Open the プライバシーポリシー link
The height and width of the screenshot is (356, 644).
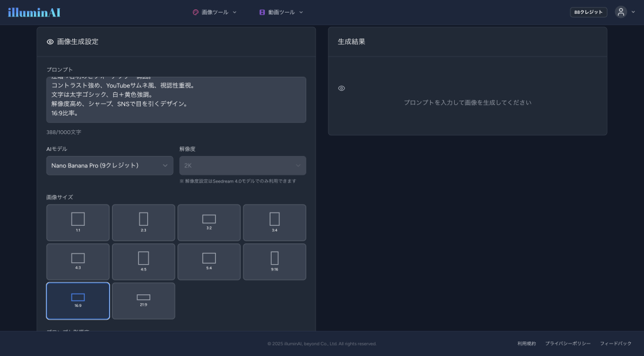[567, 343]
